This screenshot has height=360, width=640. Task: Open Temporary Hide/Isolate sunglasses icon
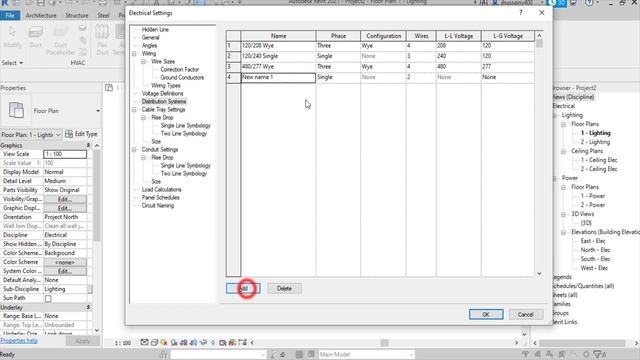203,342
